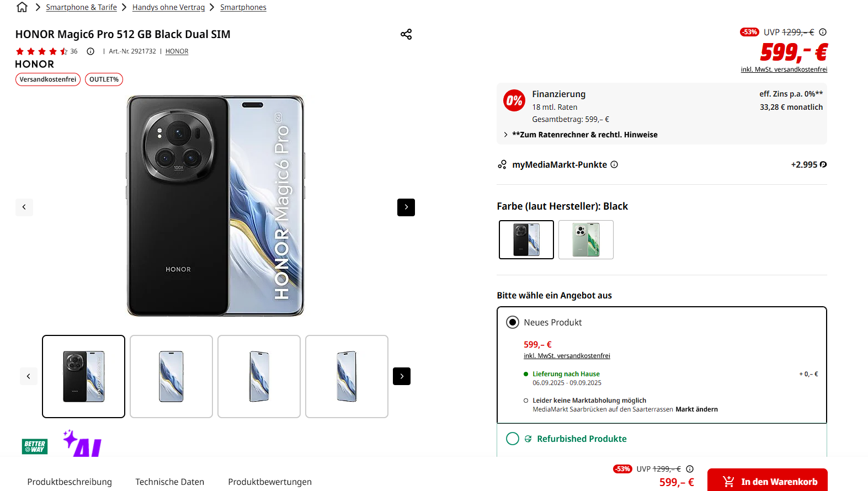This screenshot has height=491, width=868.
Task: Click the Better Way badge icon
Action: (35, 446)
